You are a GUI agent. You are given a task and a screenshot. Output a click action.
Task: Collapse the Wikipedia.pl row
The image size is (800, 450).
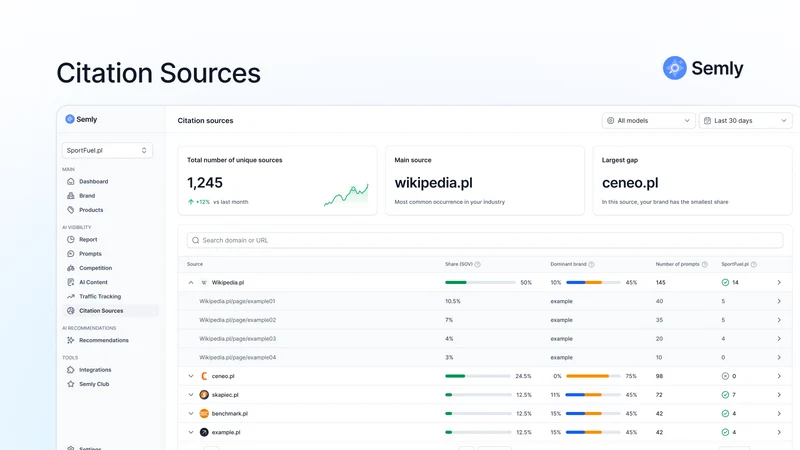pos(191,283)
